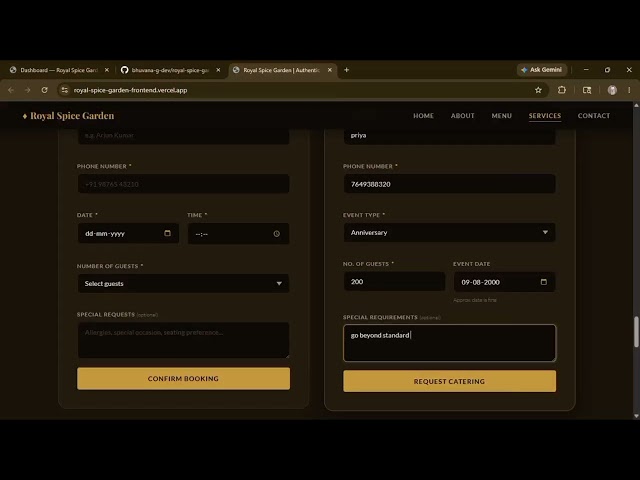Click the Request Catering button

pos(449,381)
